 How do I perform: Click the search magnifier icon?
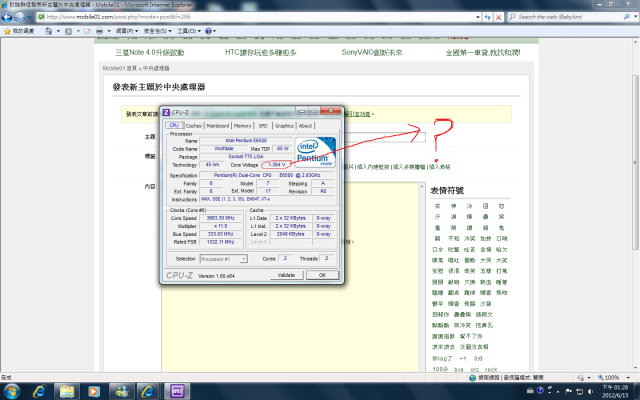point(627,17)
